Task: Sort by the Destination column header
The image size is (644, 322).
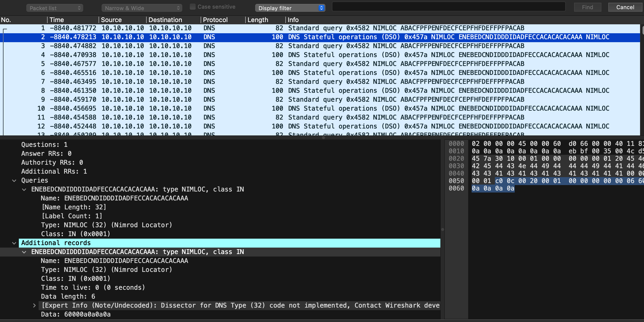Action: 174,20
